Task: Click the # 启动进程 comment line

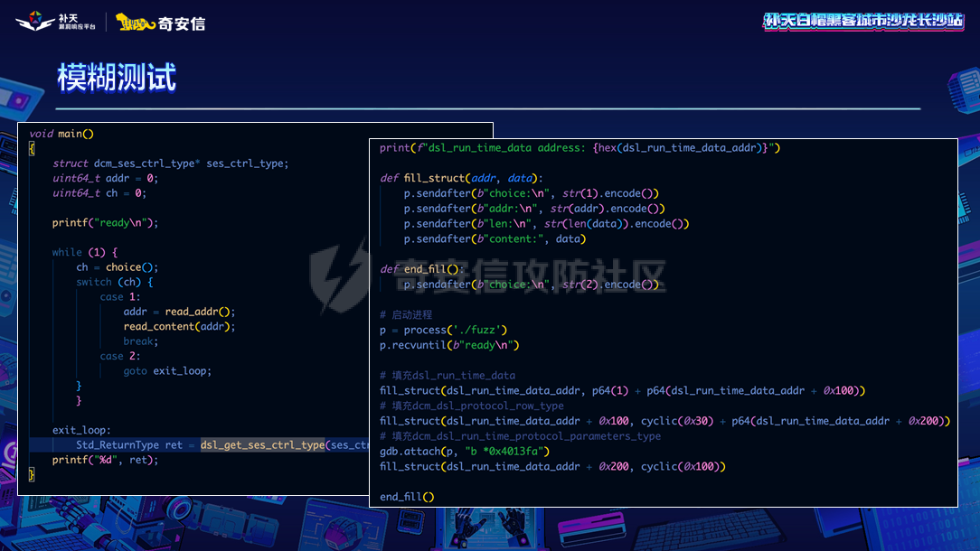Action: [x=406, y=314]
